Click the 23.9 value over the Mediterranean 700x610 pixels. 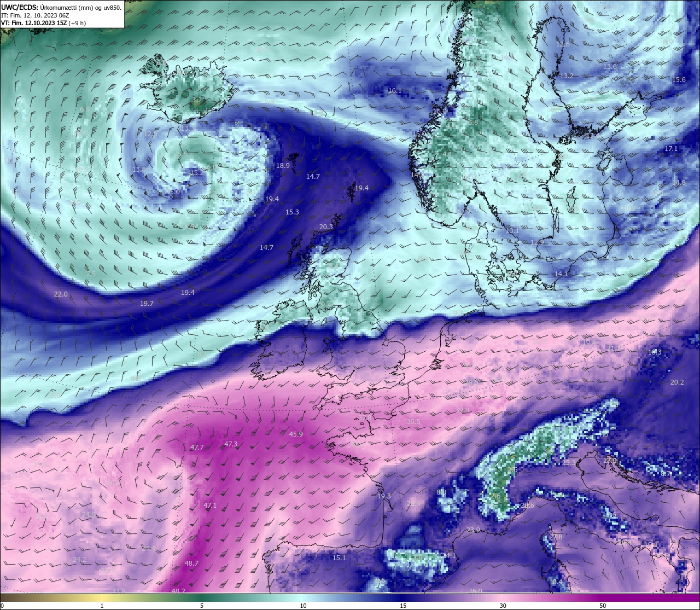(473, 530)
